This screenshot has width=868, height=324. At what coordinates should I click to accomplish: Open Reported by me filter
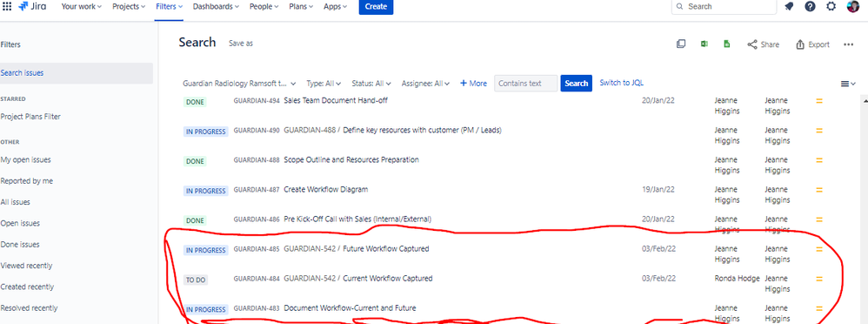pos(27,181)
